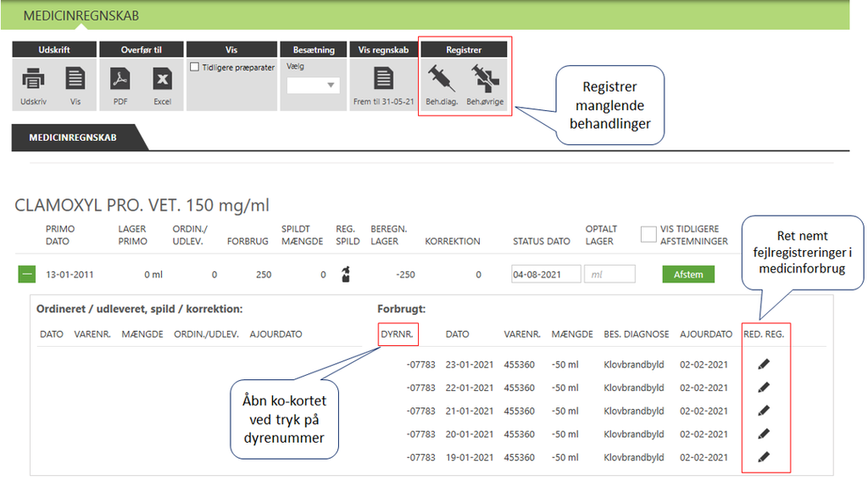Collapse the Clamoxyl row with the green minus
The width and height of the screenshot is (868, 492).
click(27, 274)
